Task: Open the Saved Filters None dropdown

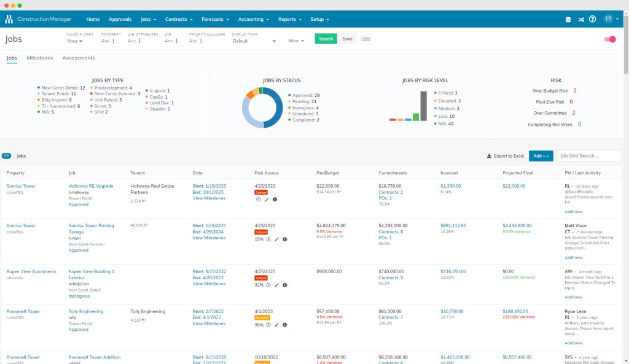Action: coord(75,41)
